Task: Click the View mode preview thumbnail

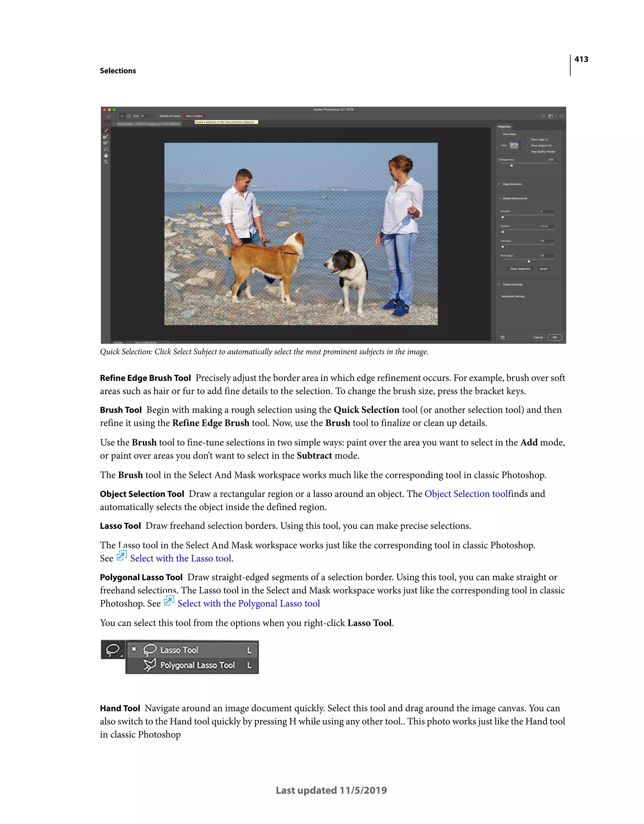Action: click(x=514, y=146)
